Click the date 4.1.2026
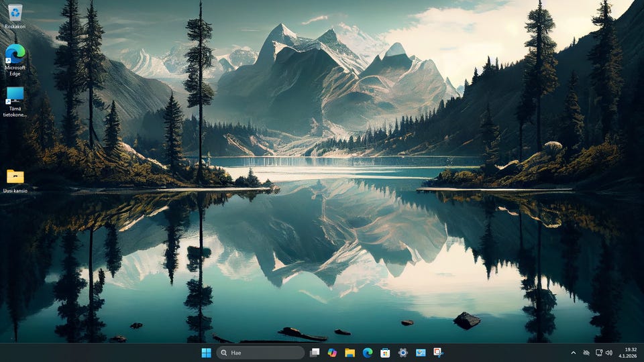Viewport: 644px width, 362px height. pyautogui.click(x=628, y=356)
